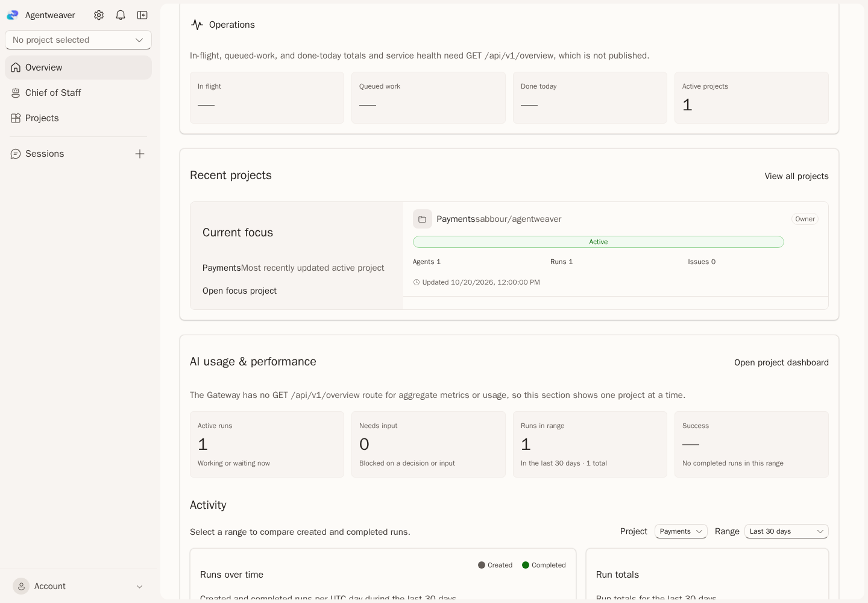Click the Success metric card
This screenshot has height=603, width=868.
tap(752, 444)
